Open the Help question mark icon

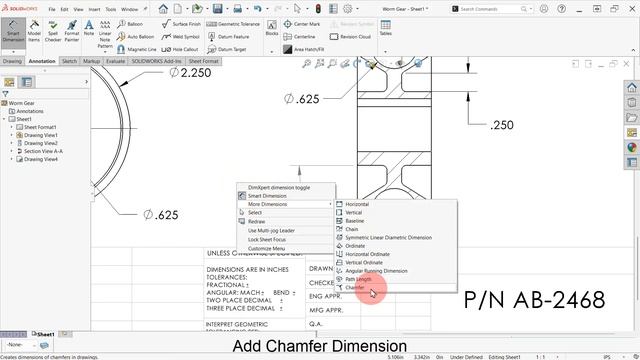(x=562, y=9)
